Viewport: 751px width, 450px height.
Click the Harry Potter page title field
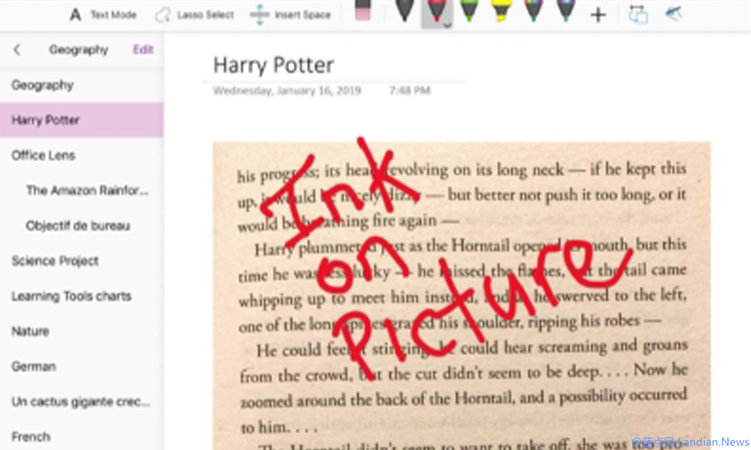pos(273,65)
